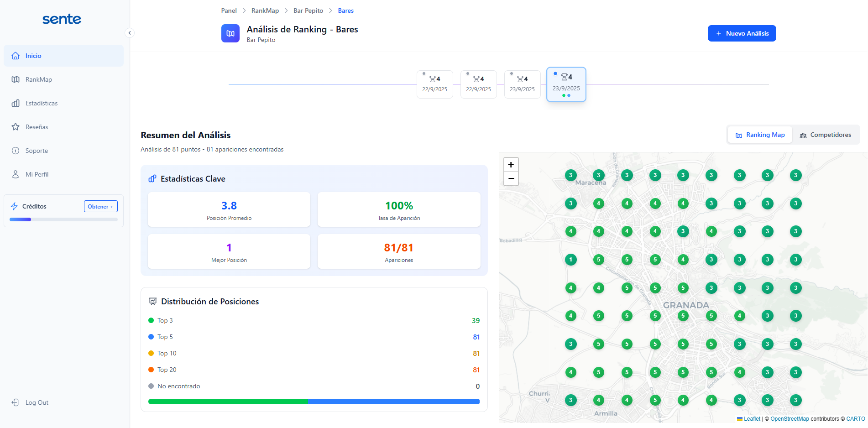
Task: Open RankMap via its map icon
Action: pos(16,79)
